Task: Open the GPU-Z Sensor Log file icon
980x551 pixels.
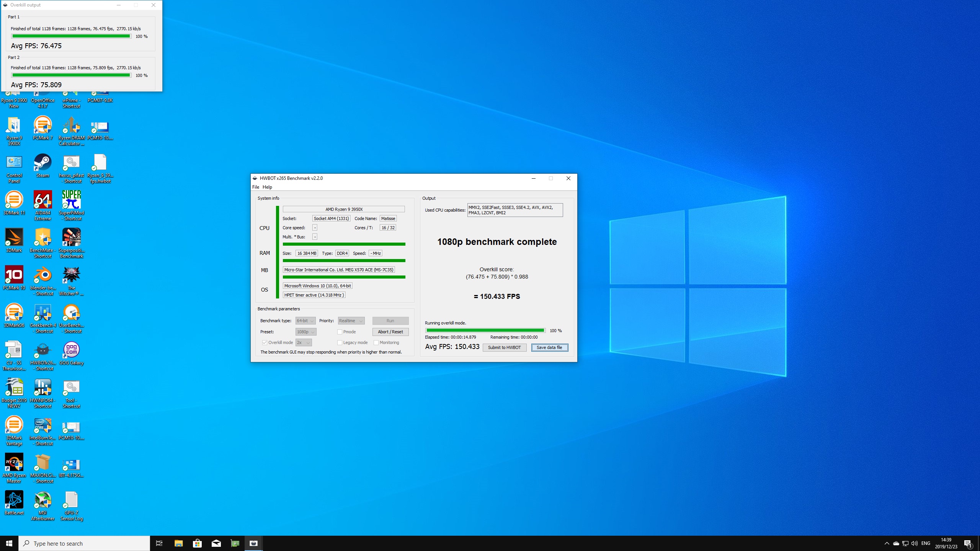Action: pos(72,506)
